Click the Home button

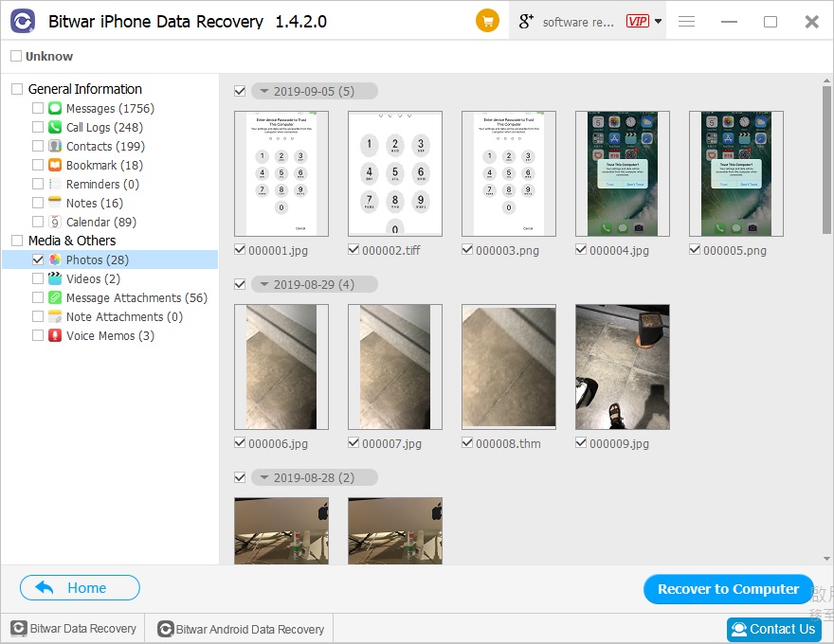click(80, 588)
